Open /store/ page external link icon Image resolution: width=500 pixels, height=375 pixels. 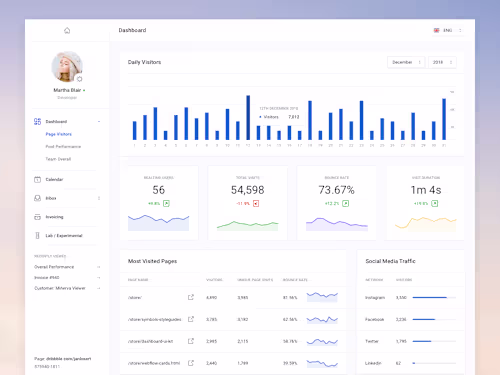coord(191,297)
